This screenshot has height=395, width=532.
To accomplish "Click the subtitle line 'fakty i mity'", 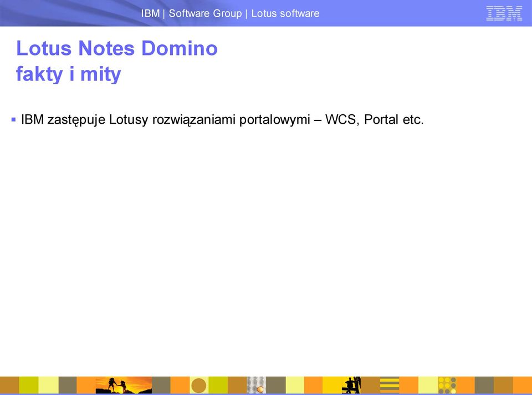I will (69, 74).
